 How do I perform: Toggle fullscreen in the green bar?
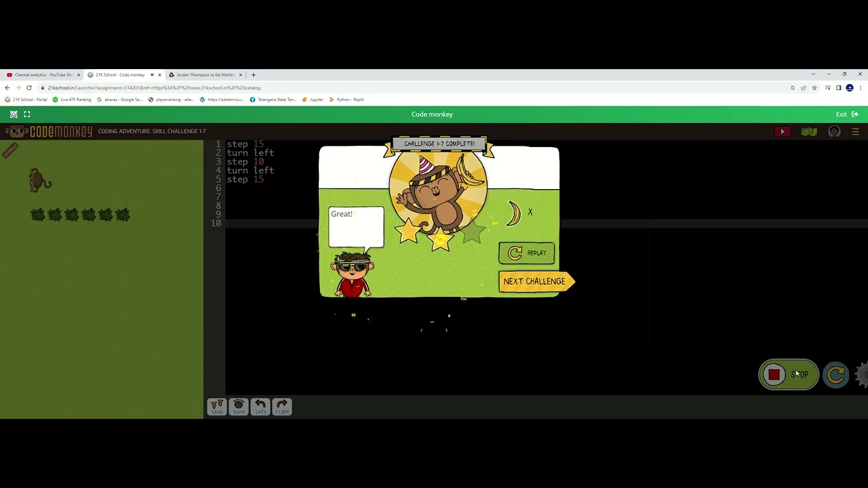pyautogui.click(x=27, y=115)
